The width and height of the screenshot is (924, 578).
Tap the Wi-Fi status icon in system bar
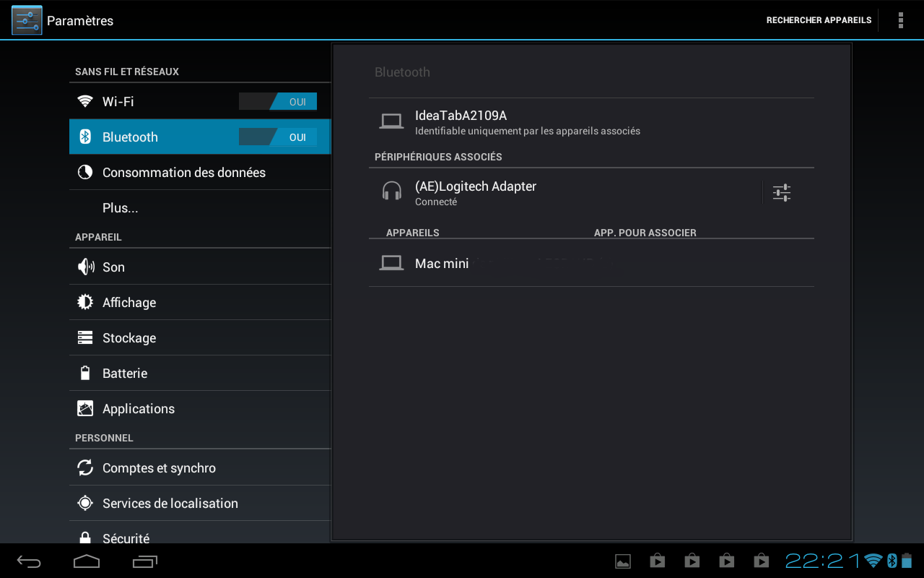coord(873,561)
